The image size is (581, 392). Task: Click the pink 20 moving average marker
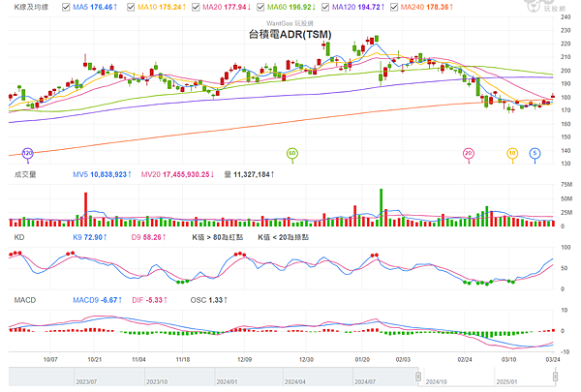[469, 154]
